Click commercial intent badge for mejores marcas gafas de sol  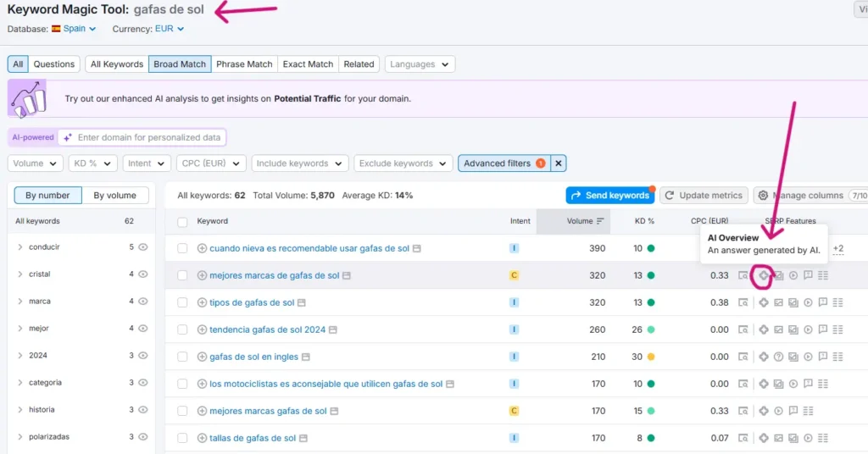[x=515, y=411]
